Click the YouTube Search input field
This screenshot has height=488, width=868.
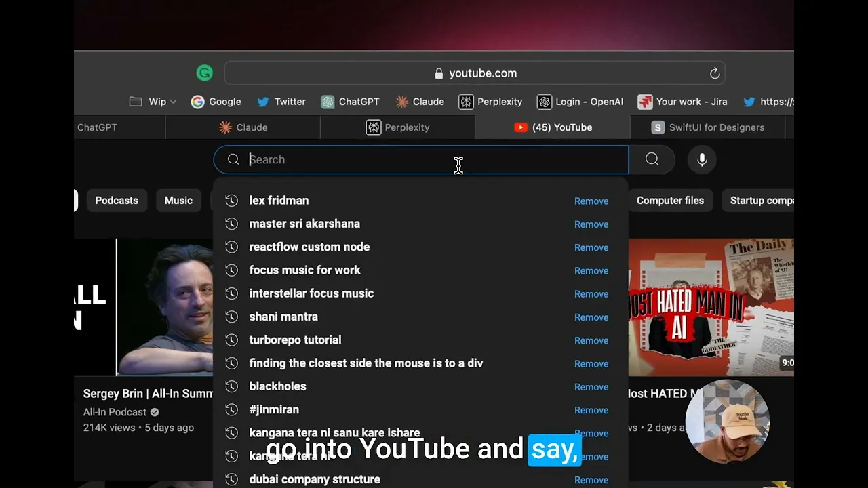click(x=420, y=160)
